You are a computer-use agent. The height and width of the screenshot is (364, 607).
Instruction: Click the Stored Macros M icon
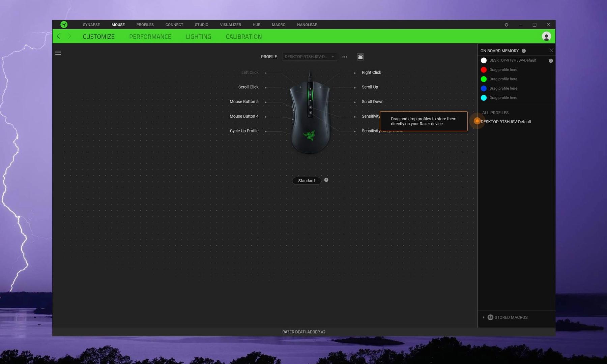click(490, 317)
